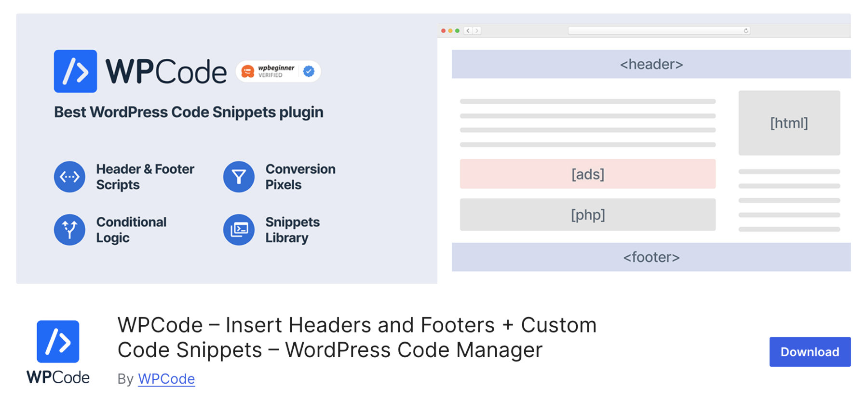Click the Conditional Logic branch icon
This screenshot has width=868, height=402.
coord(69,230)
